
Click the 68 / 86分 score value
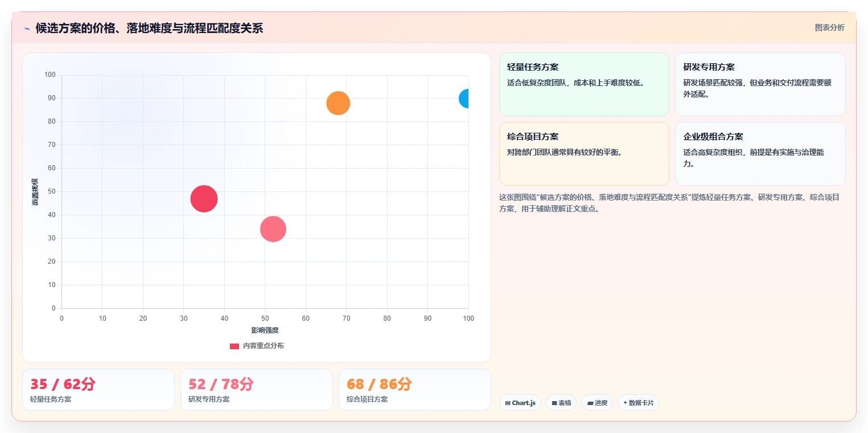pyautogui.click(x=379, y=384)
